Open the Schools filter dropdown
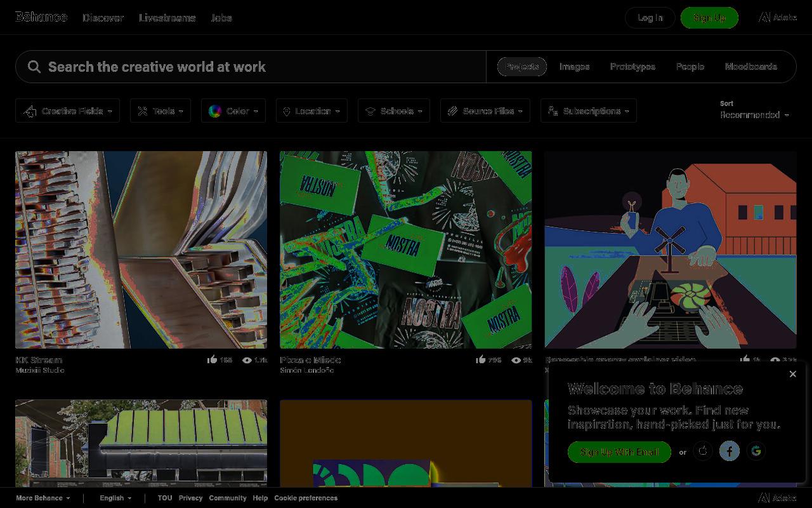This screenshot has height=508, width=812. click(394, 111)
